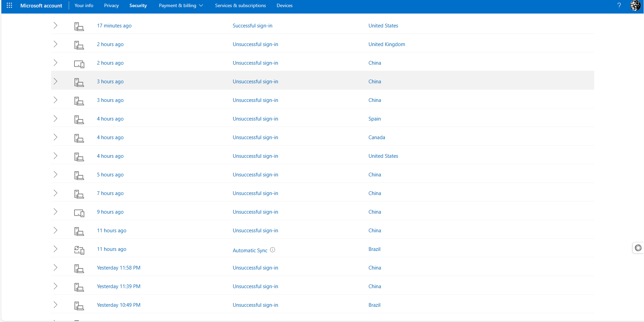
Task: Expand the Automatic Sync Brazil entry
Action: click(x=56, y=249)
